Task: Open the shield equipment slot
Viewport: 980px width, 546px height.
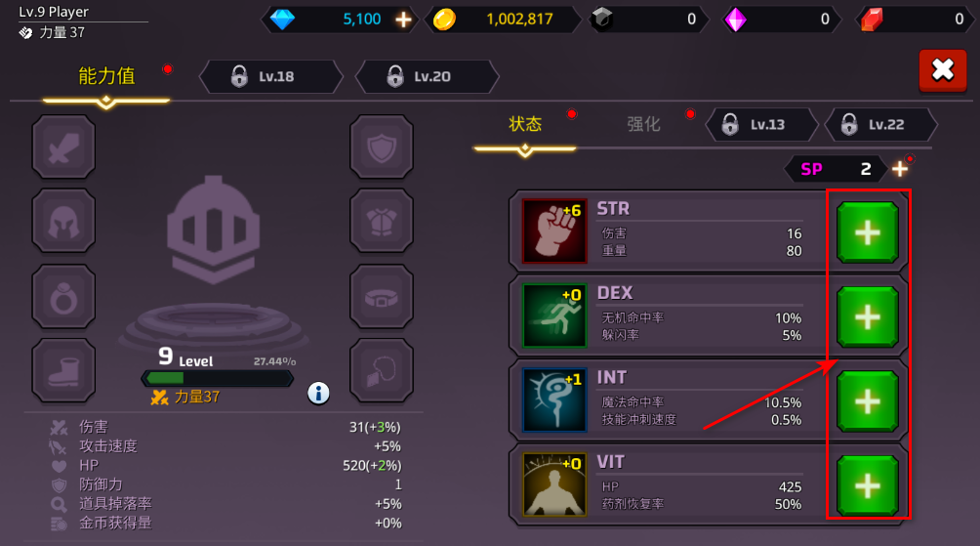Action: tap(382, 147)
